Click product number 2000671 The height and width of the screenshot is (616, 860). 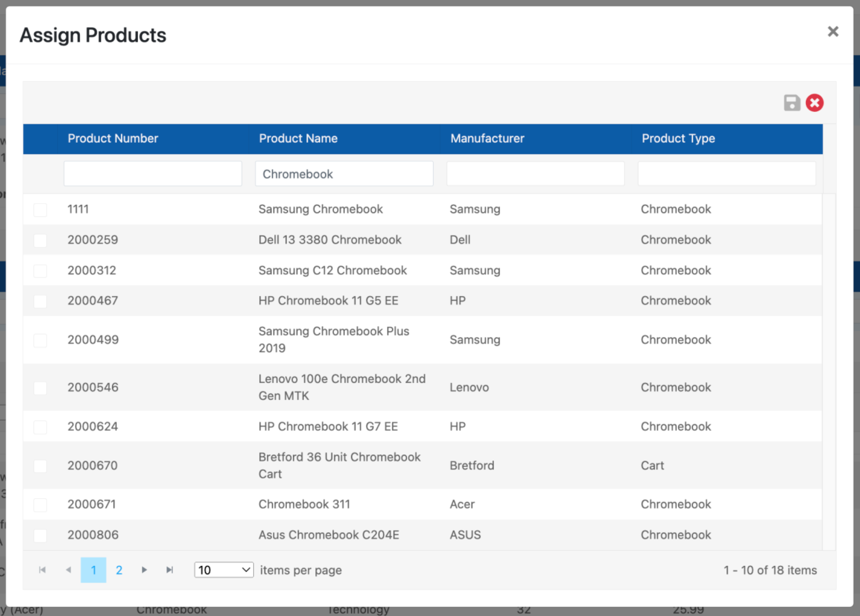point(92,504)
